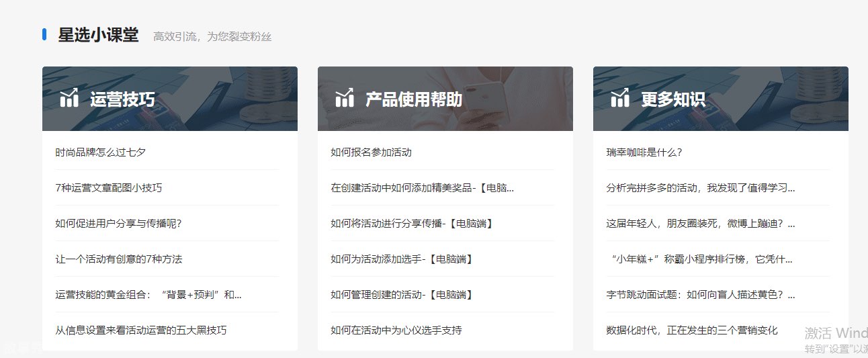The height and width of the screenshot is (358, 868).
Task: Open 如何将活动进行分享传播-【电脑端】
Action: pyautogui.click(x=413, y=224)
